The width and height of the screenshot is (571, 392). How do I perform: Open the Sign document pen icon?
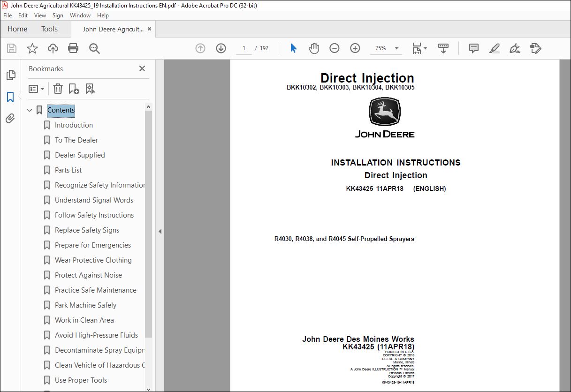515,48
